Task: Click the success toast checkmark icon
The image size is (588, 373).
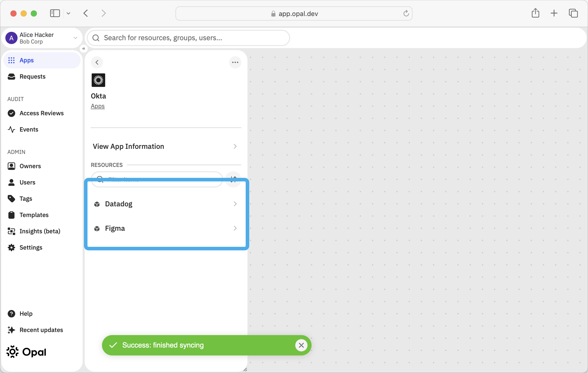Action: pos(113,345)
